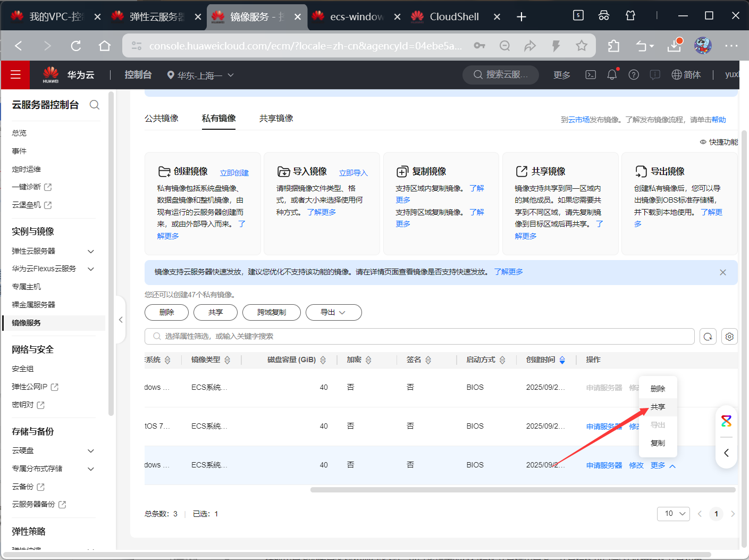Expand 云硬盘 sidebar group
This screenshot has height=560, width=749.
tap(91, 451)
